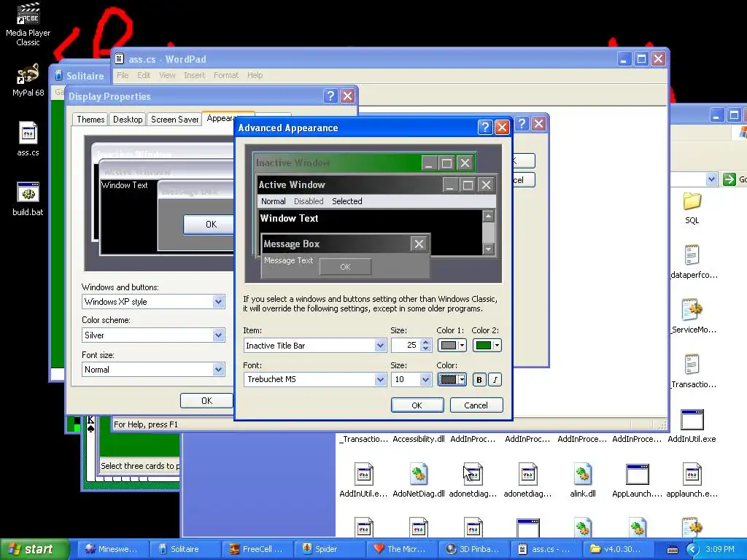
Task: Open the Color 2 green swatch picker
Action: tap(487, 345)
